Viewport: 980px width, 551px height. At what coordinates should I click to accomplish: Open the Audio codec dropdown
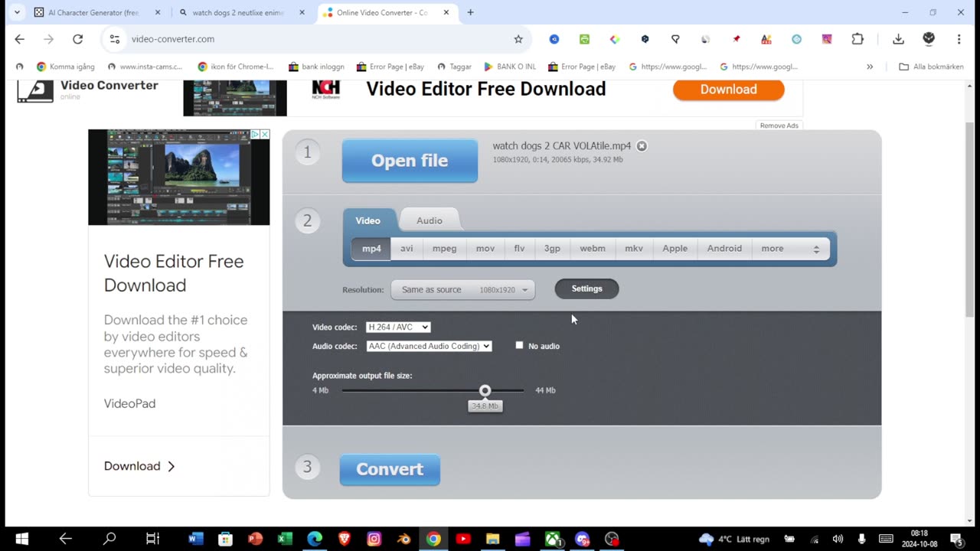[429, 346]
